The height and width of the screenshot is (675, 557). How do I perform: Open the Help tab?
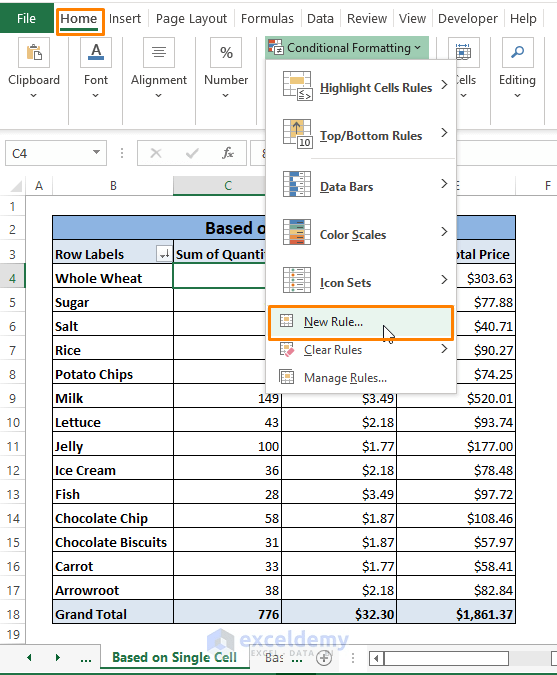click(x=523, y=19)
